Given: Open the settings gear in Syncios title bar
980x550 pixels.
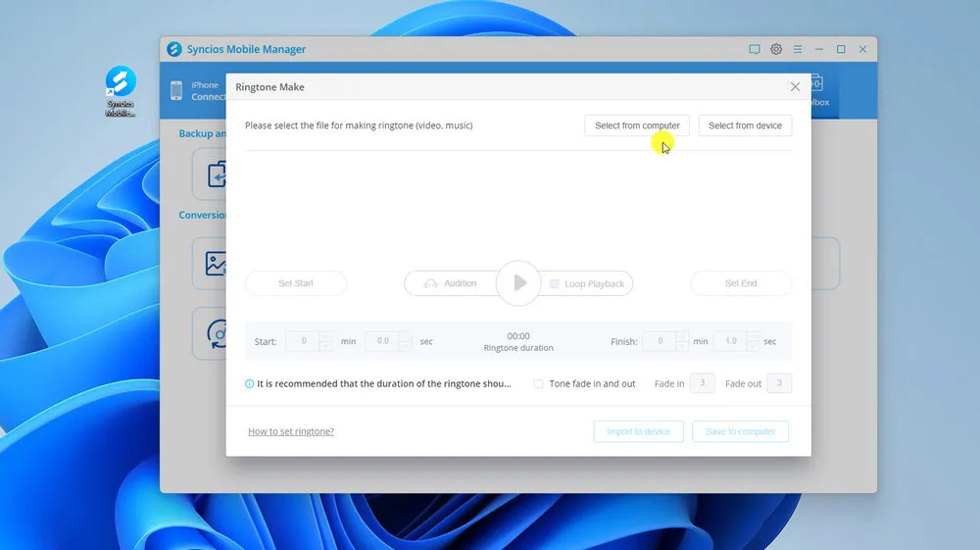Looking at the screenshot, I should coord(775,49).
